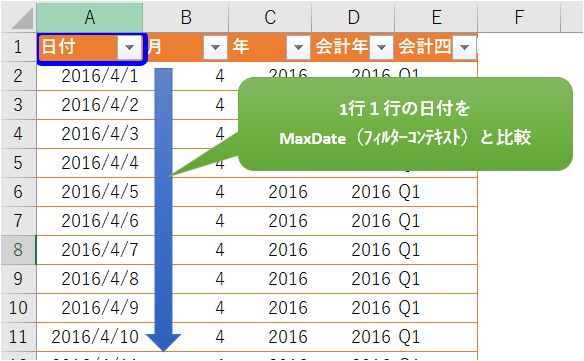The height and width of the screenshot is (361, 584).
Task: Select fiscal year 2016 in row 6
Action: point(353,192)
